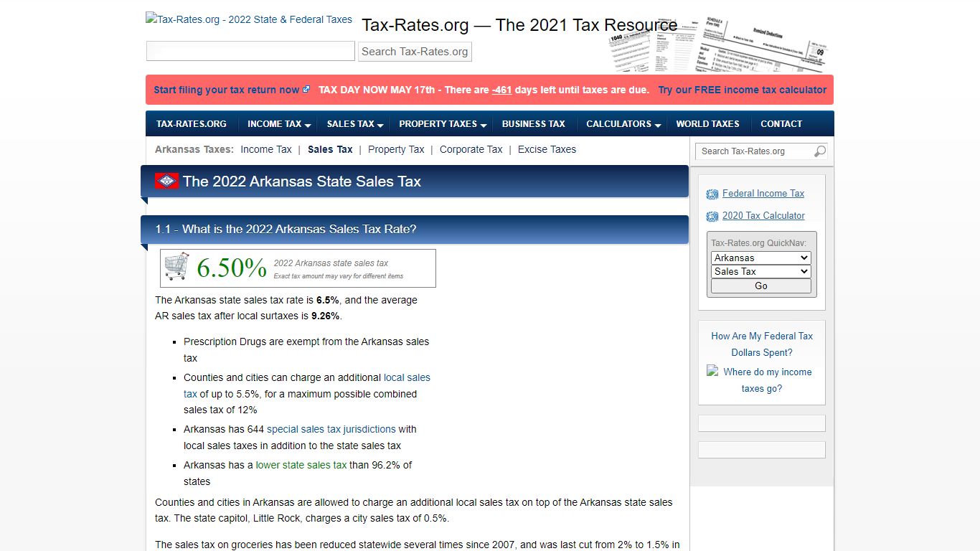Focus the sidebar Search Tax-Rates.org field

pos(756,151)
